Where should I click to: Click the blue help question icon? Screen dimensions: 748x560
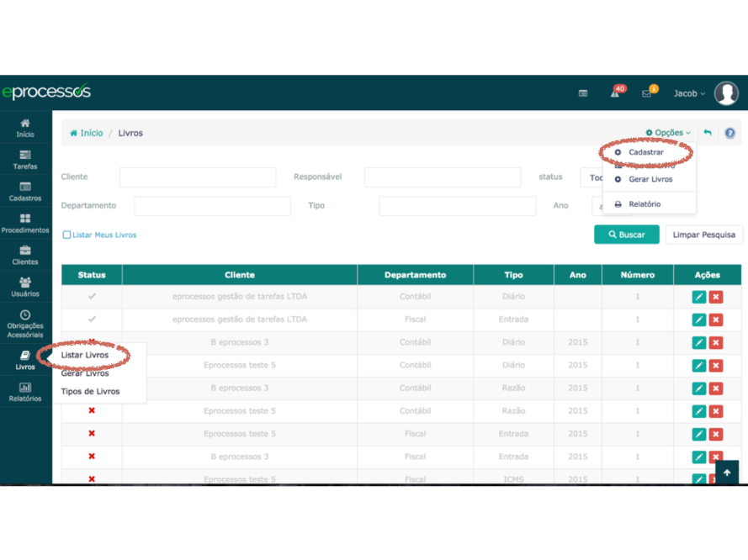pos(729,133)
